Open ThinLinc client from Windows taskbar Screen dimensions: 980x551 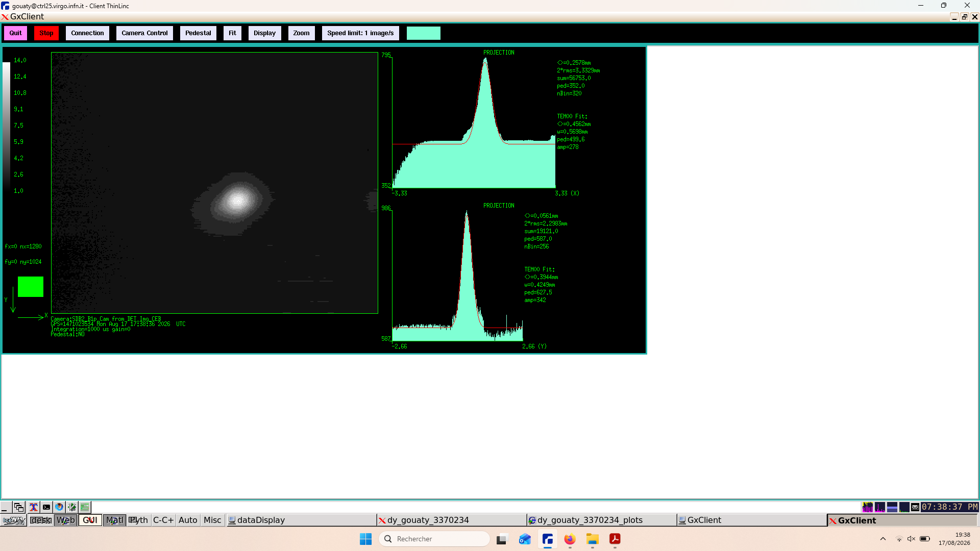pos(548,539)
